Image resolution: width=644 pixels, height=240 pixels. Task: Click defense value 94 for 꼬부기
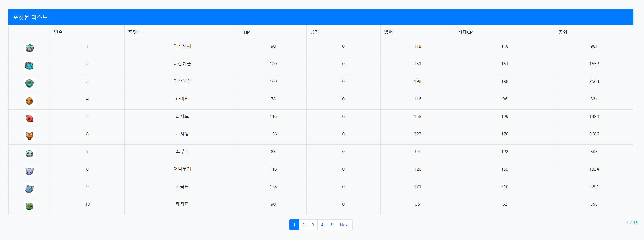417,152
